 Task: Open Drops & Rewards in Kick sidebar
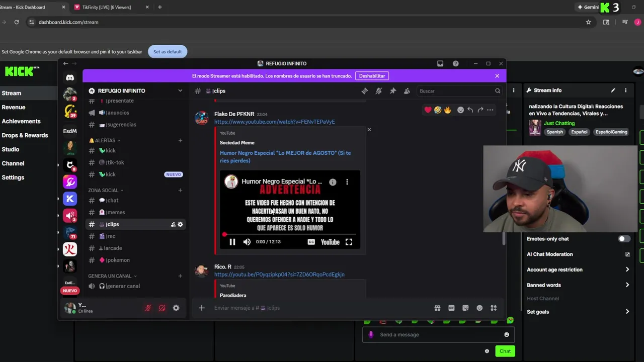25,135
